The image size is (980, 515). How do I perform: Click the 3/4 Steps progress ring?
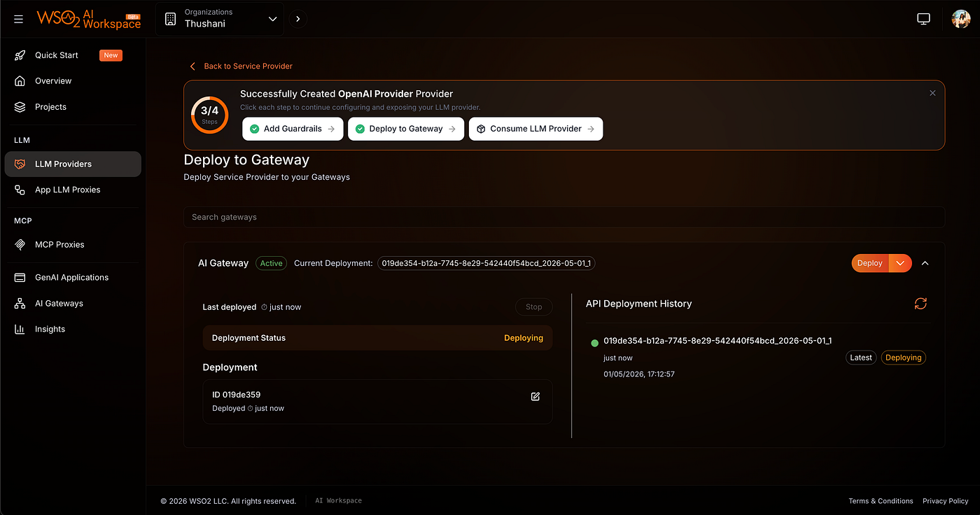[x=209, y=115]
